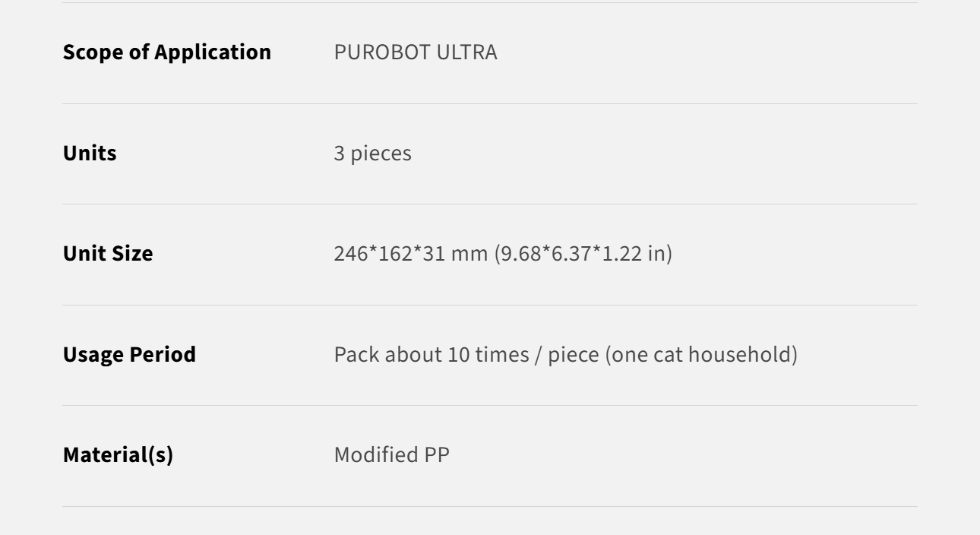Click the "246*162*31 mm" metric dimensions
The height and width of the screenshot is (535, 980).
pyautogui.click(x=406, y=254)
